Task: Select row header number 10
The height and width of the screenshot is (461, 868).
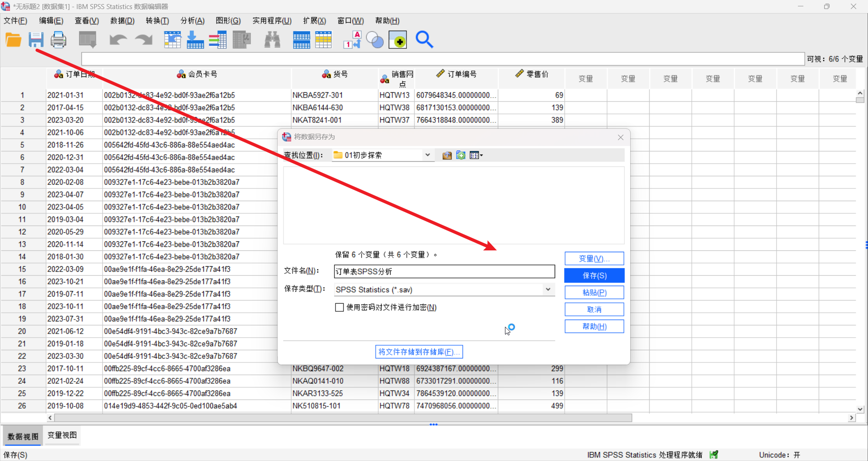Action: [22, 207]
